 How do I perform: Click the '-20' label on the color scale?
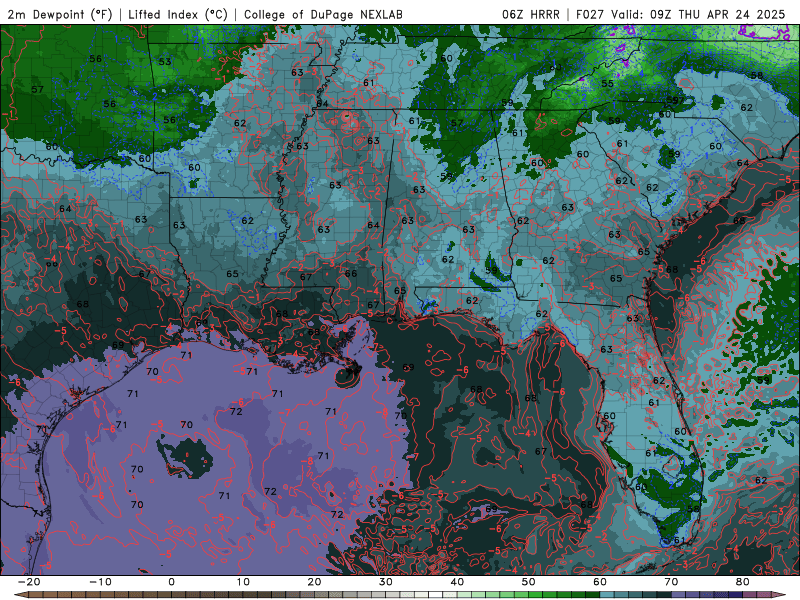(29, 582)
